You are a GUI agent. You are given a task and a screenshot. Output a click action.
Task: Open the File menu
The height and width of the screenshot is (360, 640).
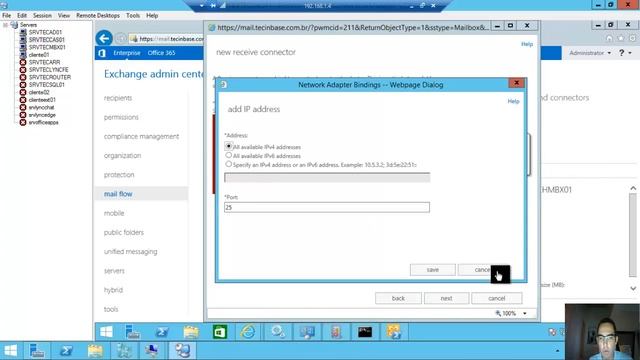pos(7,16)
